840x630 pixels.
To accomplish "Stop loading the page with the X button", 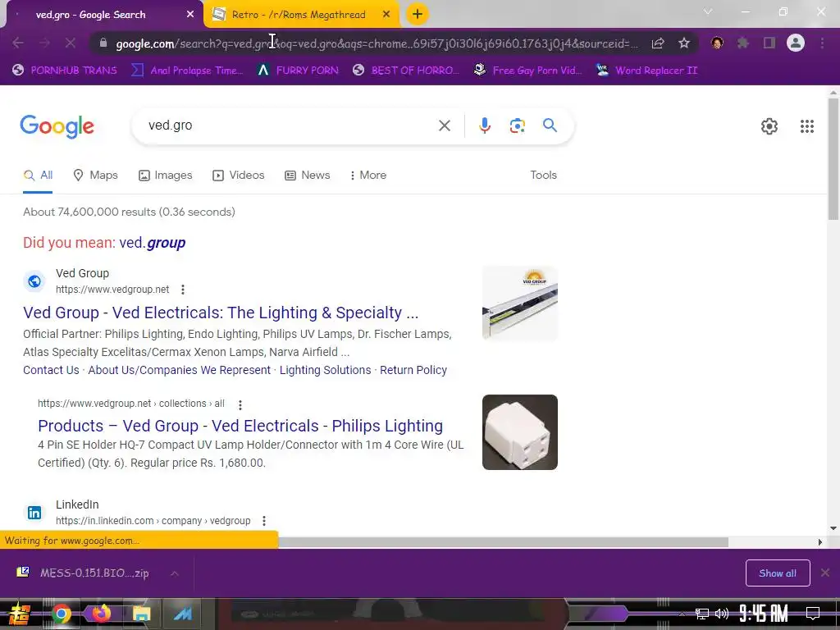I will click(x=71, y=43).
